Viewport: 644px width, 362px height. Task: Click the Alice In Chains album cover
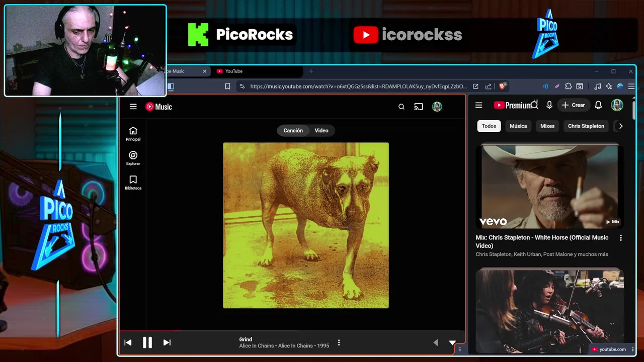(x=306, y=225)
